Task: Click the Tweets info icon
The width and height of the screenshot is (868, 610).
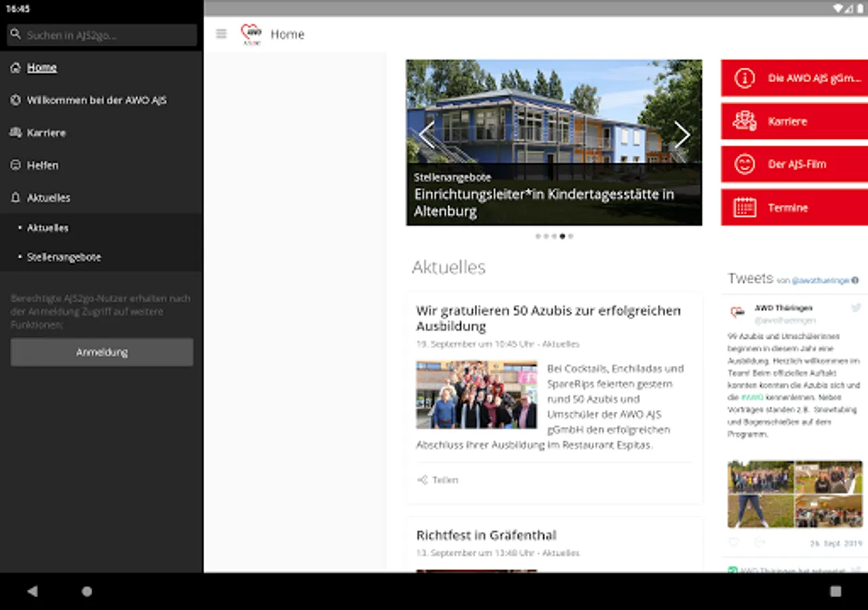Action: [855, 280]
